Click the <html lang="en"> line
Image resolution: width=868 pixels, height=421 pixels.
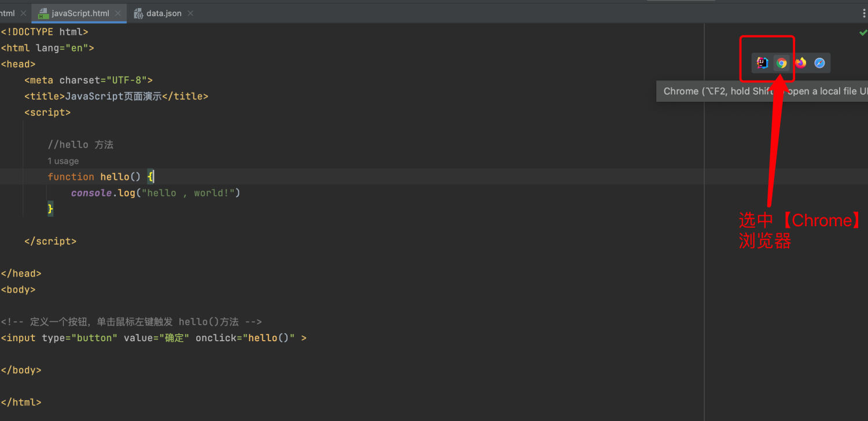pos(47,48)
